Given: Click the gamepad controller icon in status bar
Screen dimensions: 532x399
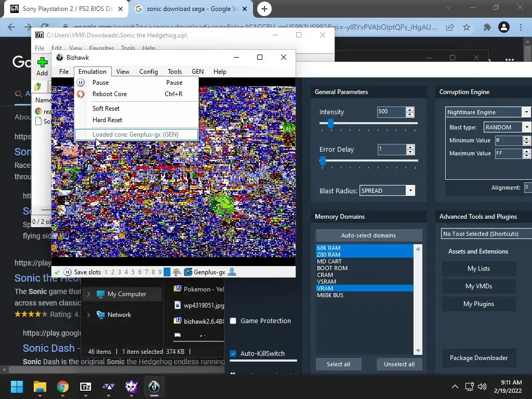Looking at the screenshot, I should coord(177,272).
